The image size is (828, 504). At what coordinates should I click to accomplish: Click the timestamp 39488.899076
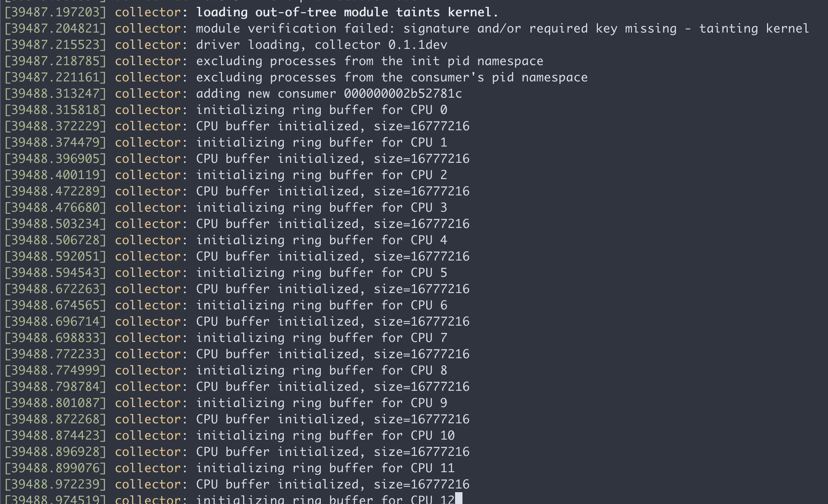(55, 468)
